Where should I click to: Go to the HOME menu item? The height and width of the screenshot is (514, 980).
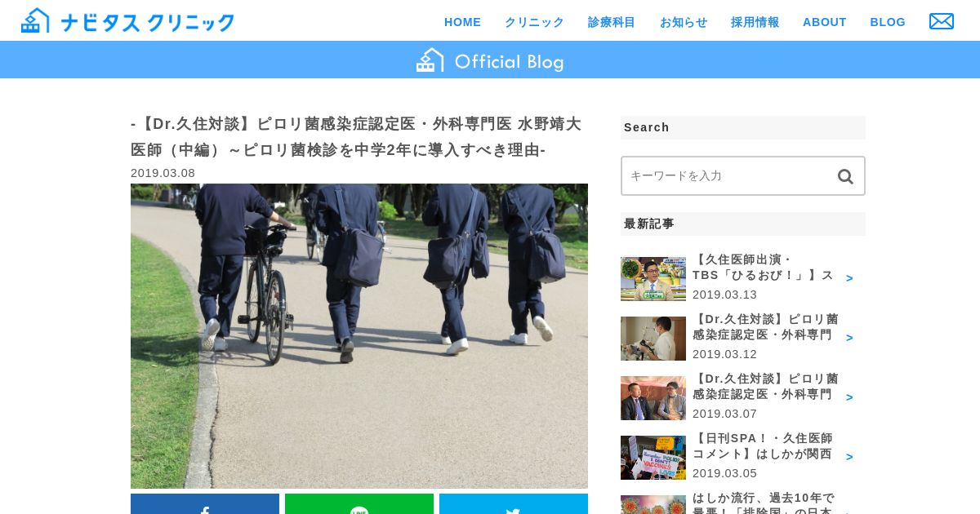(462, 22)
